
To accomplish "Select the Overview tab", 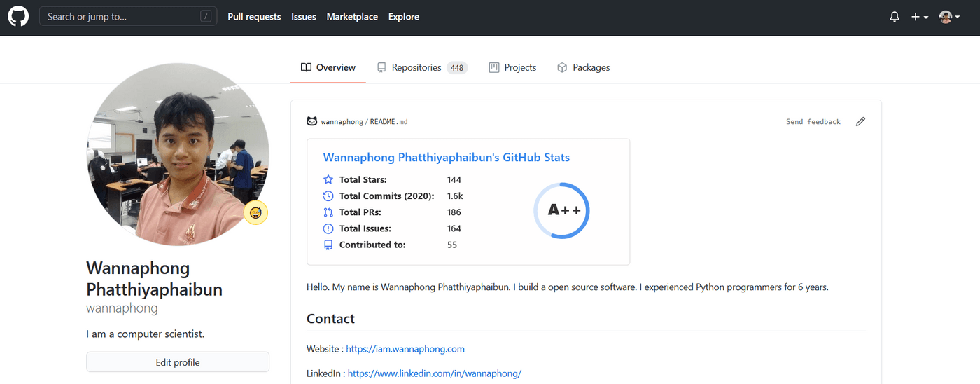I will coord(328,68).
